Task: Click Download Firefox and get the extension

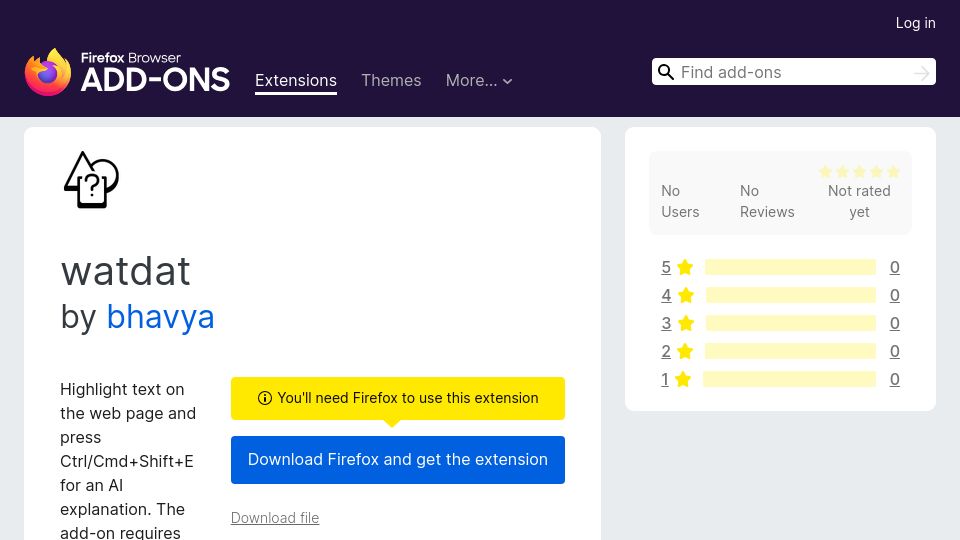Action: (398, 460)
